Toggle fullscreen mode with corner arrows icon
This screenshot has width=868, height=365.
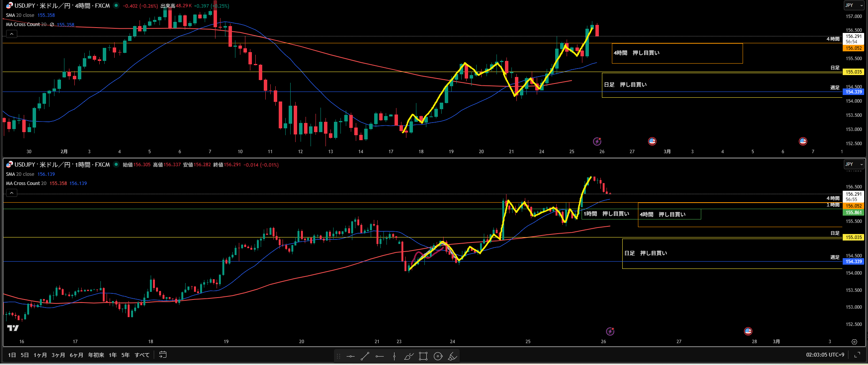[857, 355]
